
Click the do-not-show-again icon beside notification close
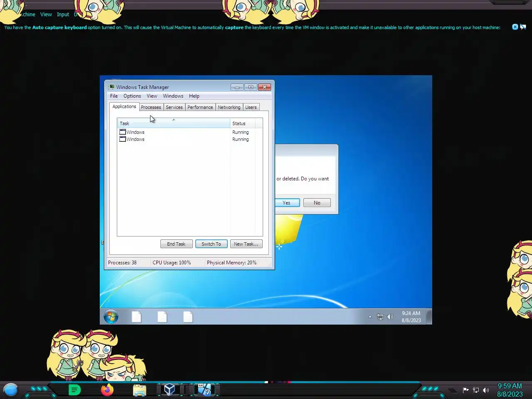523,27
